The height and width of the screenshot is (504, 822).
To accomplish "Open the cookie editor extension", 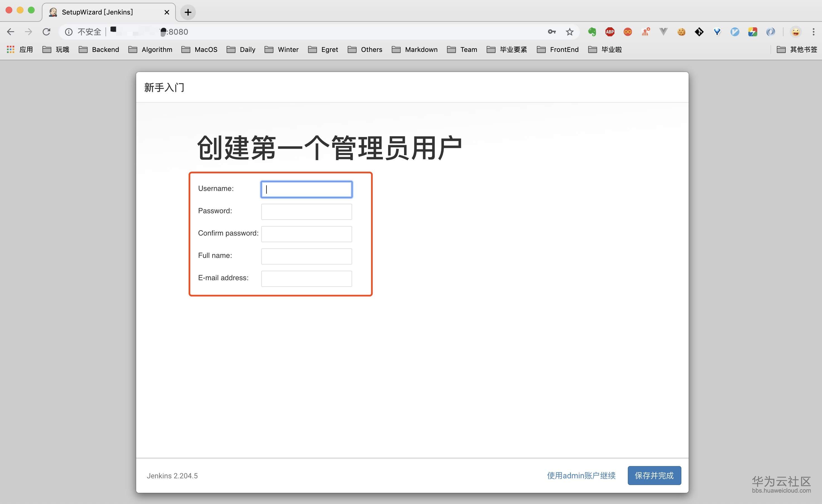I will click(681, 32).
